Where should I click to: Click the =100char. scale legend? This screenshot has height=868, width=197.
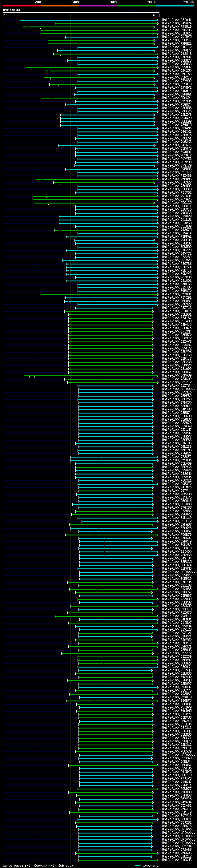[x=147, y=866]
